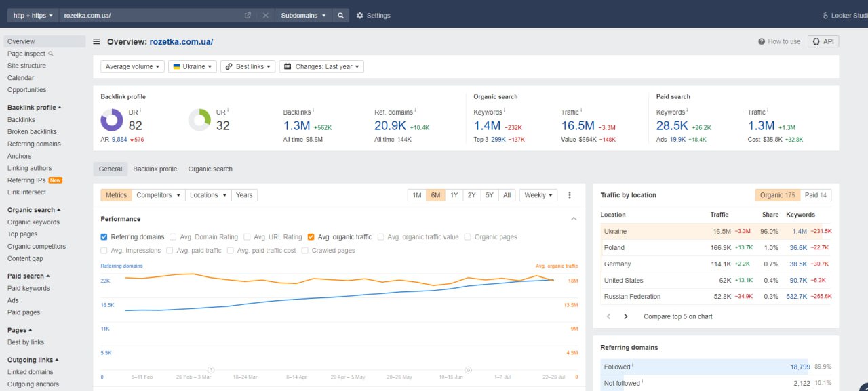
Task: Select the 6M time range
Action: click(x=435, y=194)
